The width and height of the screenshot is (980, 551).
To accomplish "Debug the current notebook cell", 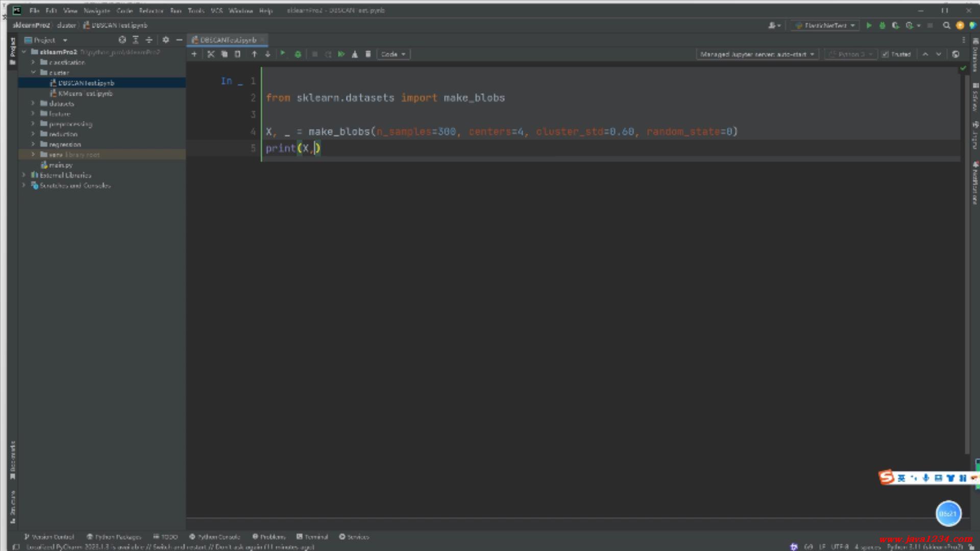I will pos(298,54).
